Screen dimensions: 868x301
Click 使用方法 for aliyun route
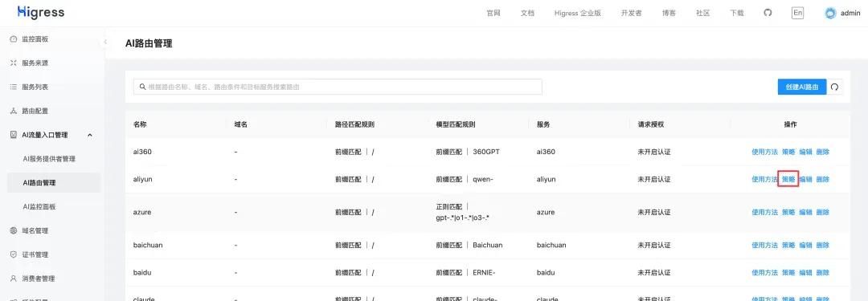764,179
